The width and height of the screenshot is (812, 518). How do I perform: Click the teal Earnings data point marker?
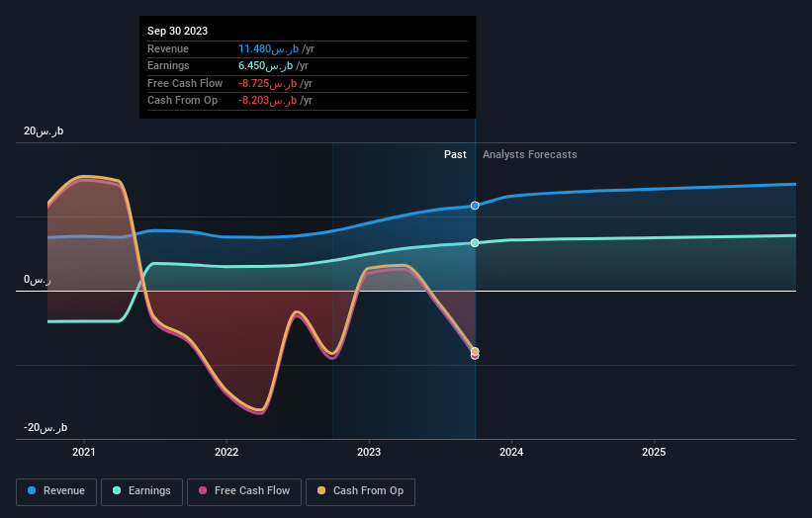pyautogui.click(x=475, y=243)
